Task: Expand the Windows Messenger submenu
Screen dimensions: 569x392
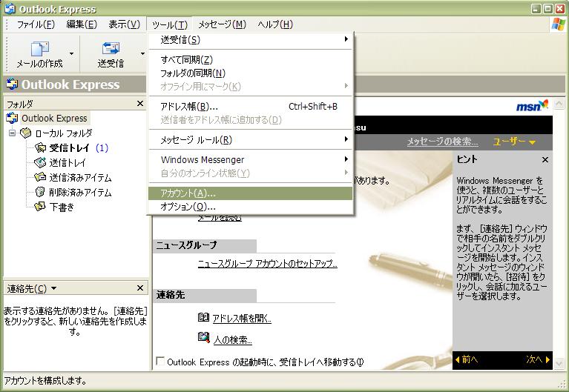Action: tap(251, 159)
